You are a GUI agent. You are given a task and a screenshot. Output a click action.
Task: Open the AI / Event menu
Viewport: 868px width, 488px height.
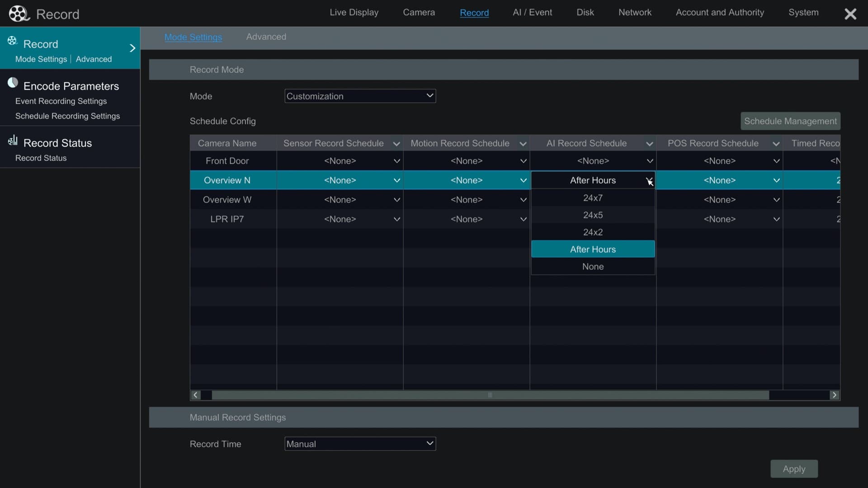[532, 12]
